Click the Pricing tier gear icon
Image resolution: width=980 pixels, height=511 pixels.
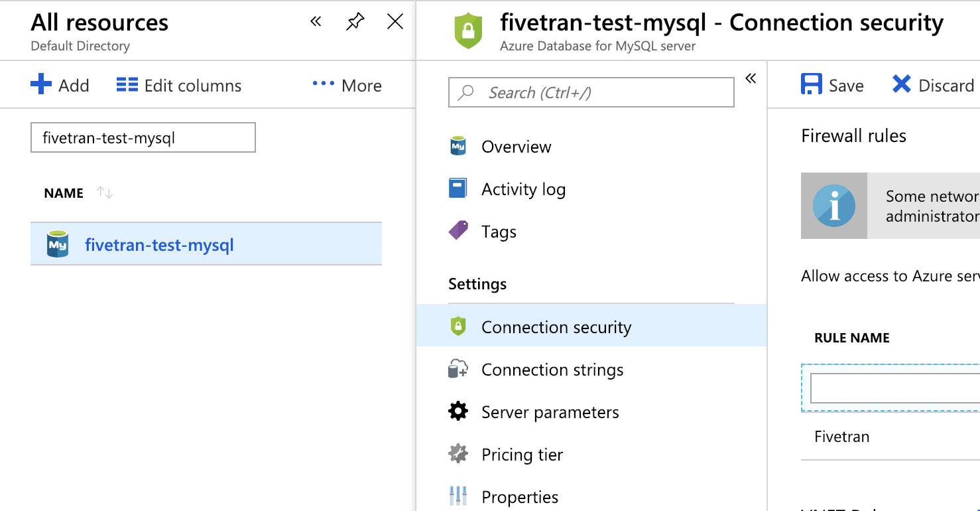coord(458,454)
